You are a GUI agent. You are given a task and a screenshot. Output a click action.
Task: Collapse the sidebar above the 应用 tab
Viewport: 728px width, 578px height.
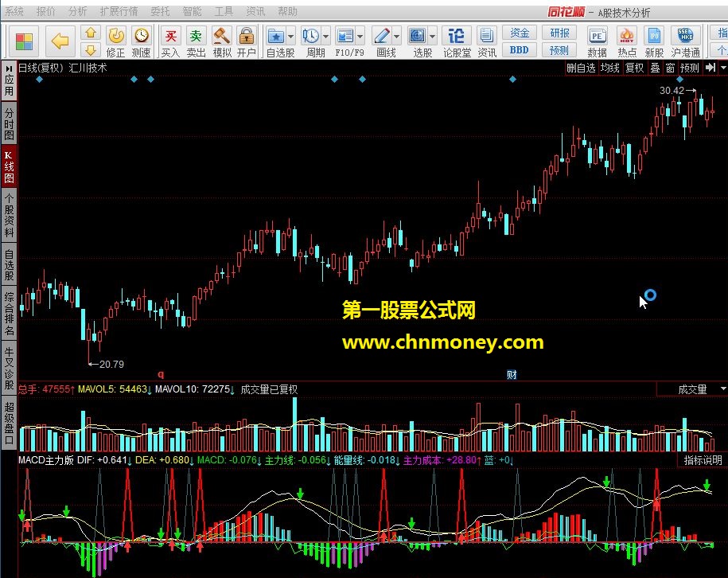pos(9,68)
